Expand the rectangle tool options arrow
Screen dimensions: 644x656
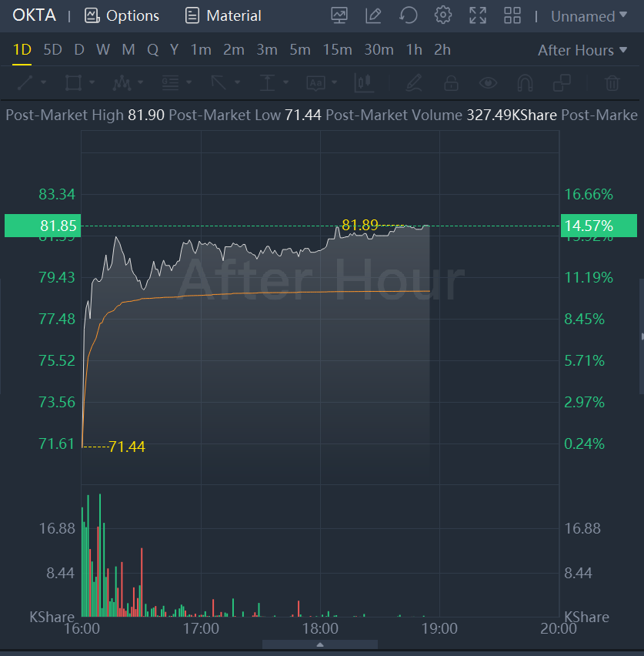92,82
